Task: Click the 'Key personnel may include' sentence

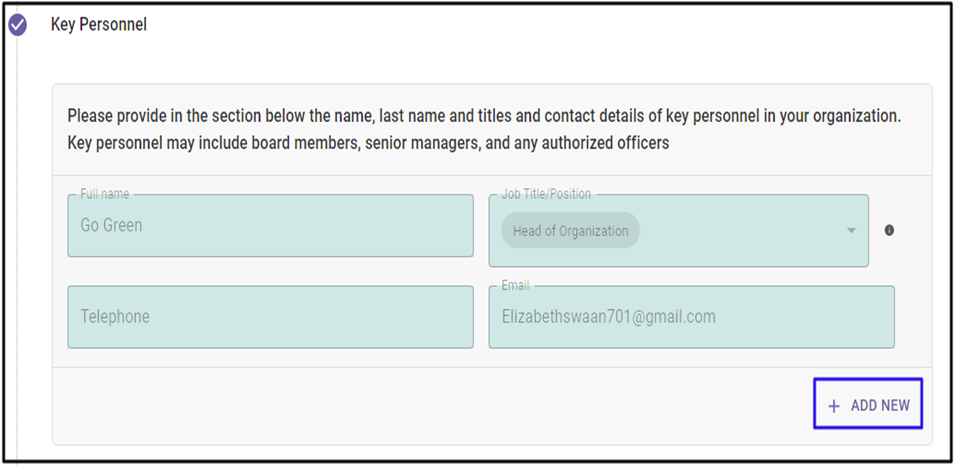Action: pos(368,143)
